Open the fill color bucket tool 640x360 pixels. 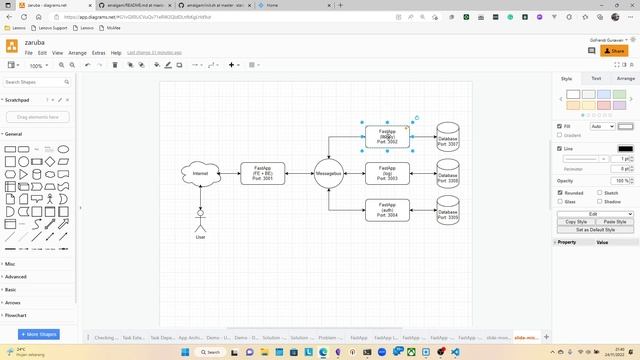pos(157,65)
